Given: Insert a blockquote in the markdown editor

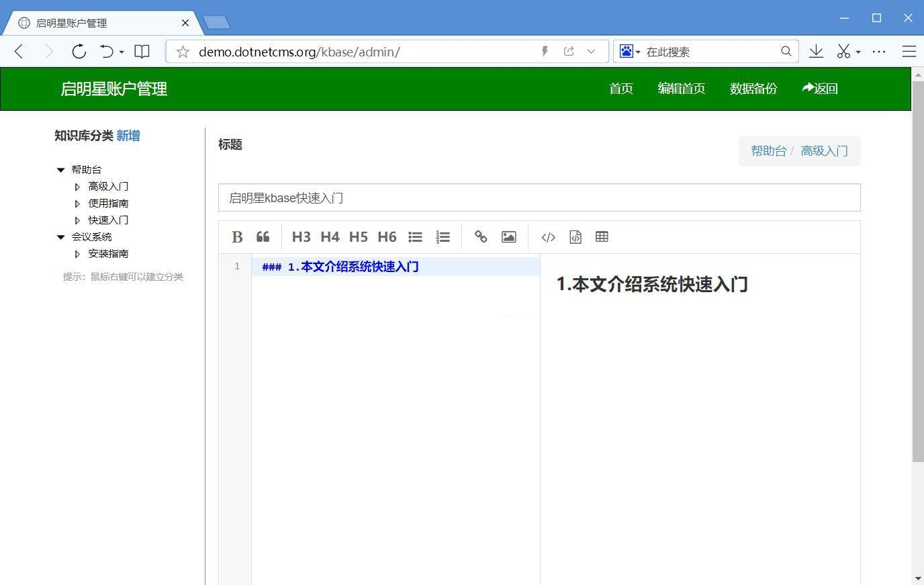Looking at the screenshot, I should 263,236.
